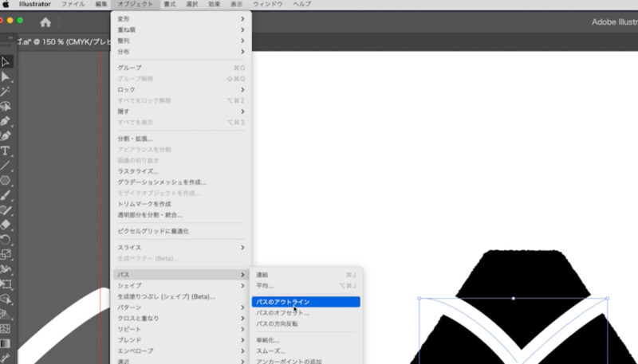Select the Rotate tool

coord(6,240)
